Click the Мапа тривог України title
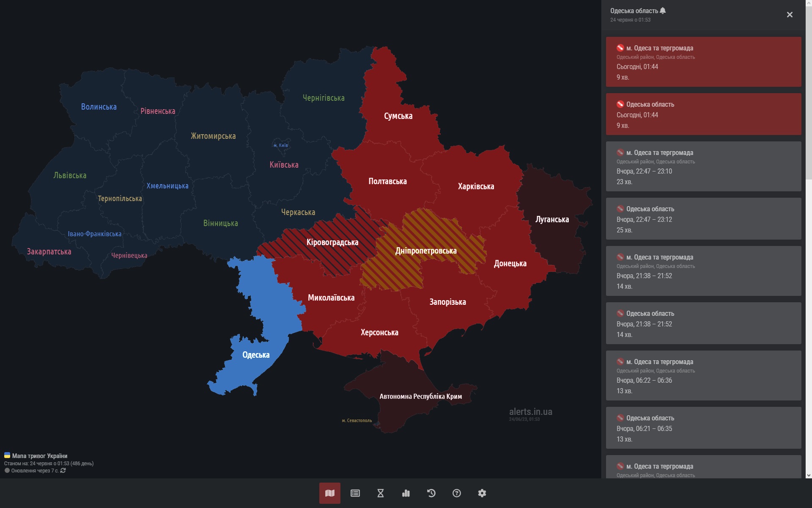812x508 pixels. pyautogui.click(x=39, y=456)
